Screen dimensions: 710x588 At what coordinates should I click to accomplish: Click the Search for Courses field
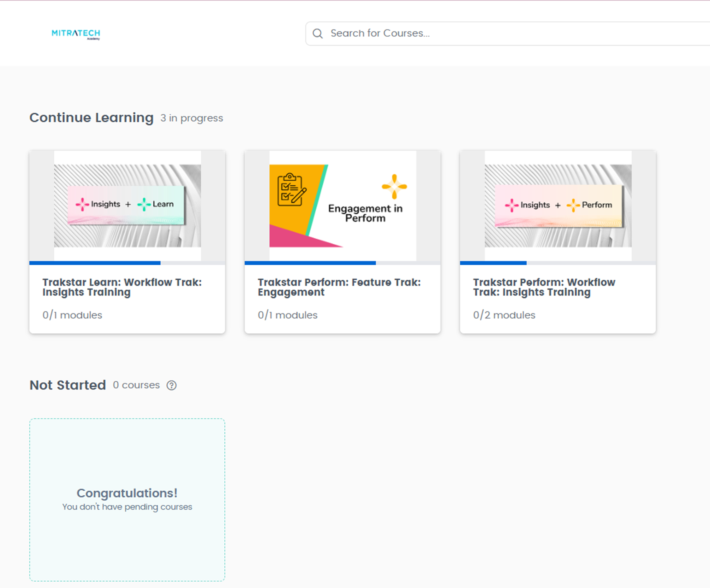tap(507, 33)
